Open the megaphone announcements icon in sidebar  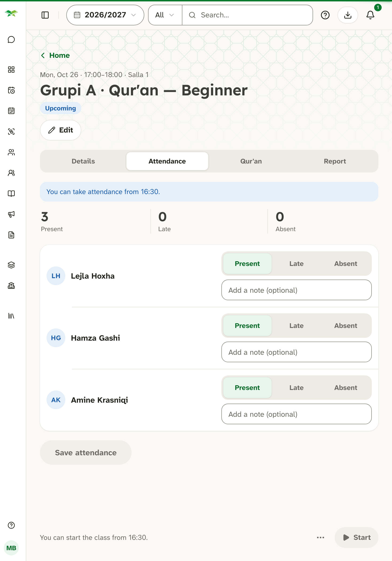(x=11, y=214)
